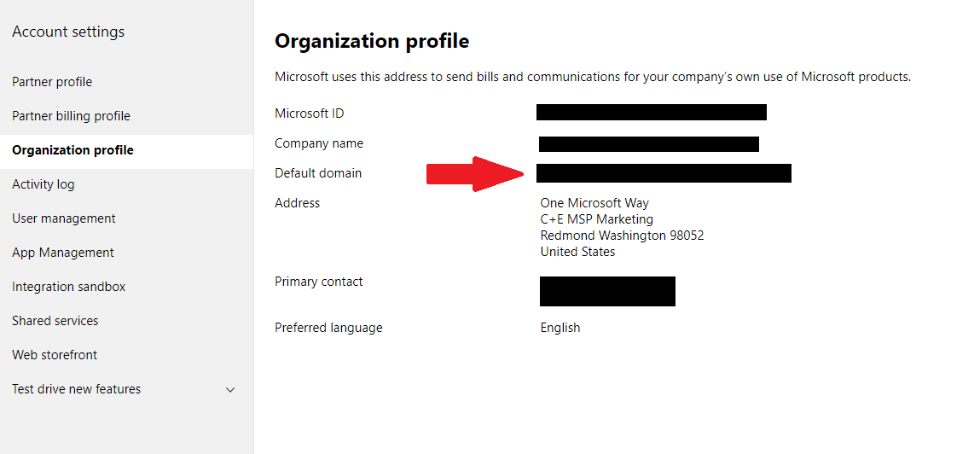Viewport: 980px width, 454px height.
Task: Click the Organization profile page heading
Action: (372, 41)
